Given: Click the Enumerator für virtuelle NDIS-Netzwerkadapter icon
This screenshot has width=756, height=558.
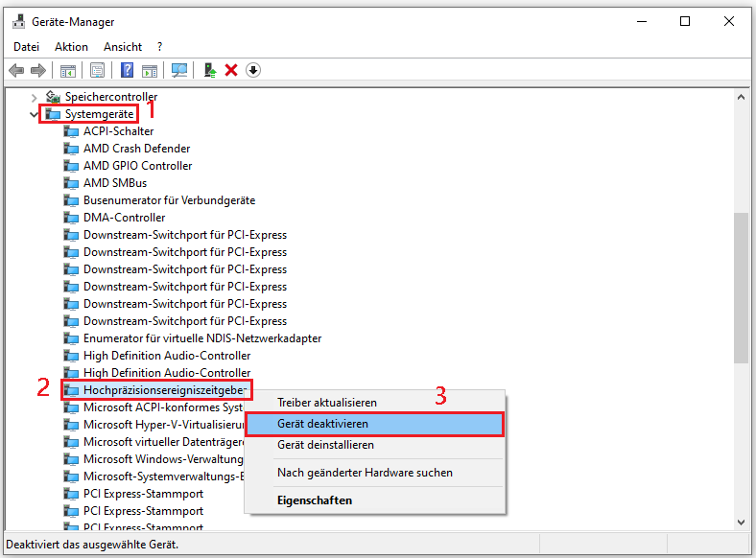Looking at the screenshot, I should (71, 338).
